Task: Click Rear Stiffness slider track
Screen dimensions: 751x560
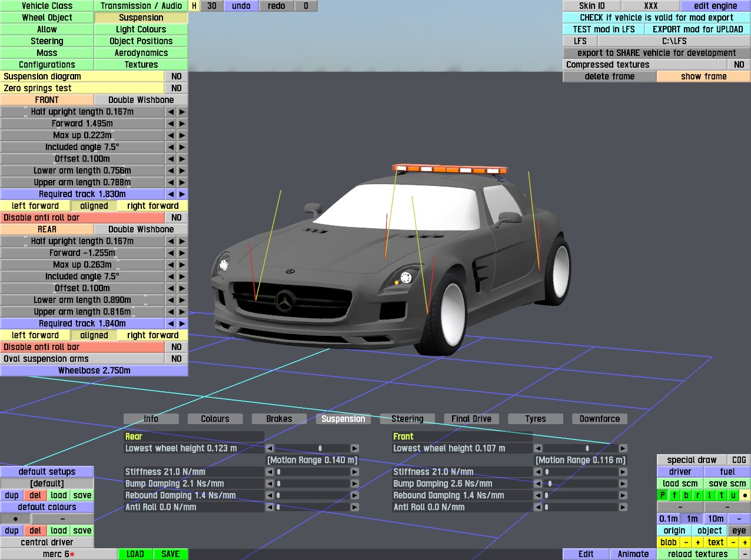Action: click(313, 472)
